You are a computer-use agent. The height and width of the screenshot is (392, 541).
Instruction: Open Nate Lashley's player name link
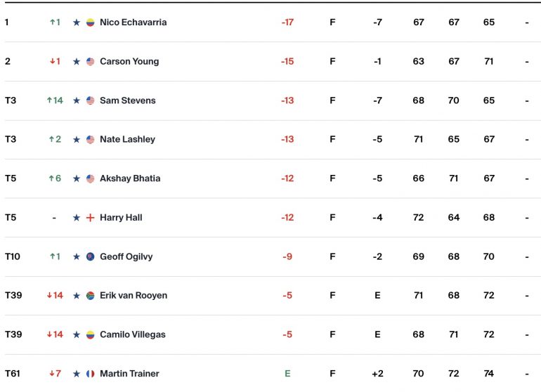127,139
